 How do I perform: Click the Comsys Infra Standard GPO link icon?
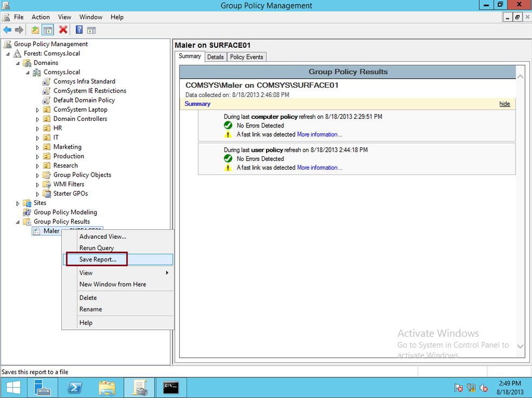click(47, 82)
